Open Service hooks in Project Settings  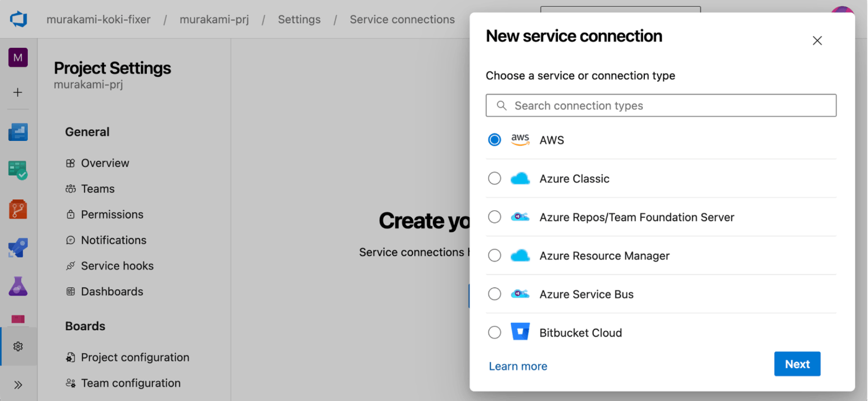(117, 266)
